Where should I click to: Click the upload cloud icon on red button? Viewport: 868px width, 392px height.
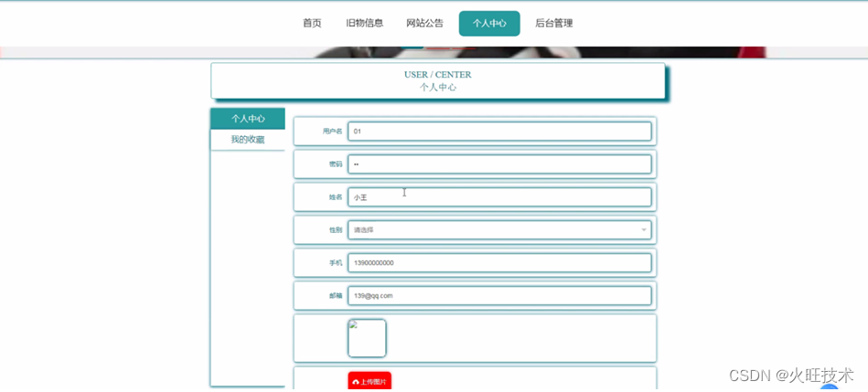click(356, 382)
